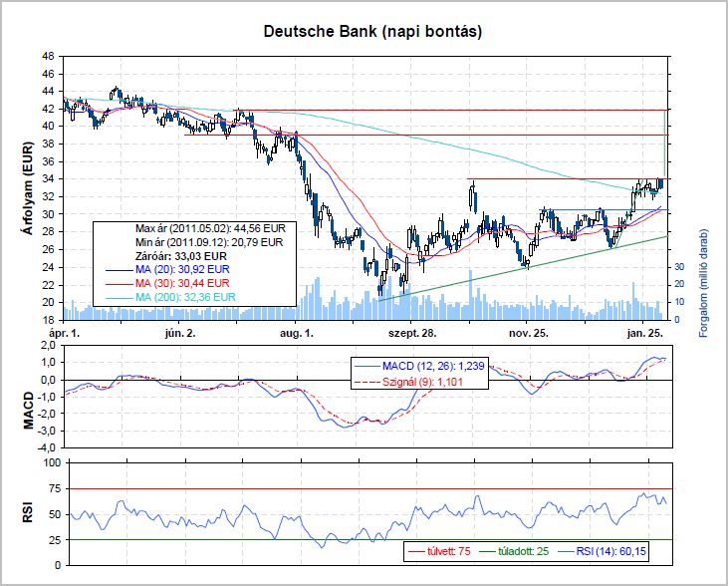
Task: Click the "Záróár: 33,03 EUR" text
Action: pyautogui.click(x=181, y=256)
